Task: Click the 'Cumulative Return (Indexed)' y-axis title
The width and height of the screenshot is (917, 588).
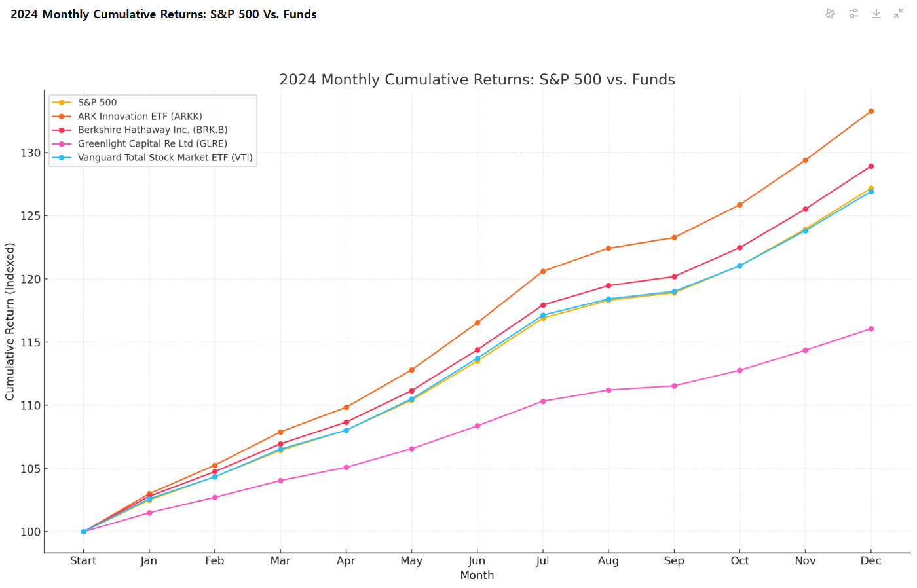Action: [x=10, y=322]
